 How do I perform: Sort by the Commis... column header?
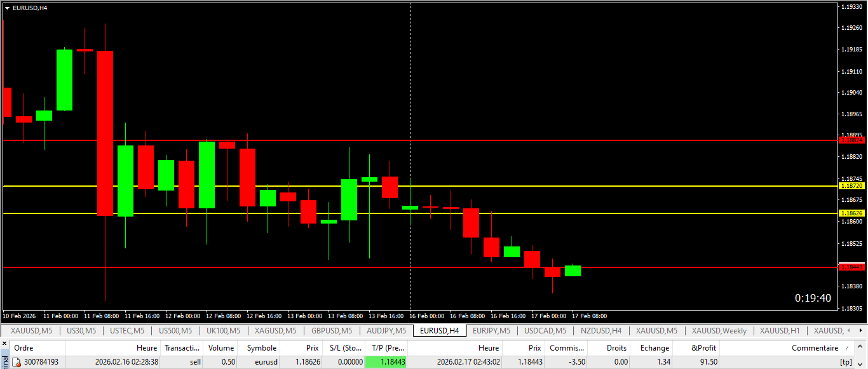[566, 348]
